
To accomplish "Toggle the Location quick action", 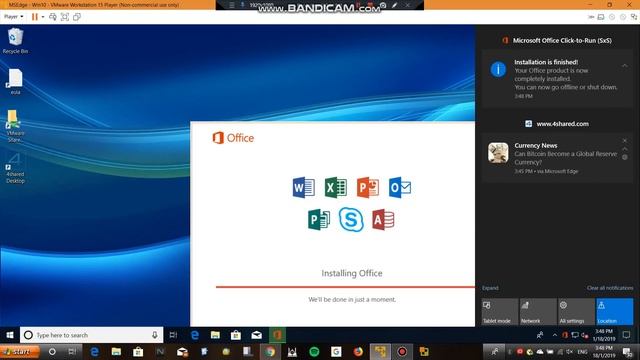I will [x=615, y=312].
